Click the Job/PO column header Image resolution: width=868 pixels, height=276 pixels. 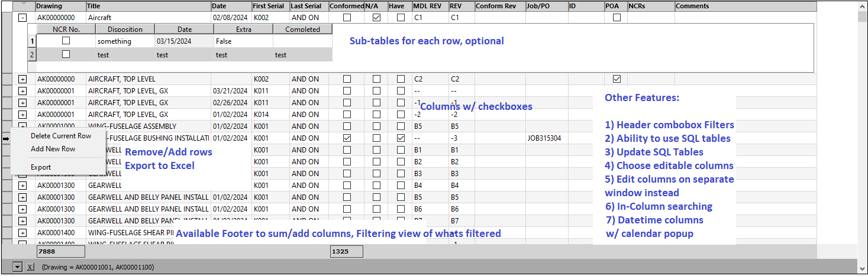click(547, 6)
